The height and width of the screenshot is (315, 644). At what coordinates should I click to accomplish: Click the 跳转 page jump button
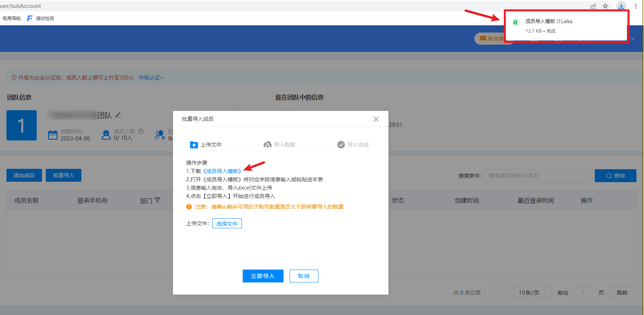(622, 293)
